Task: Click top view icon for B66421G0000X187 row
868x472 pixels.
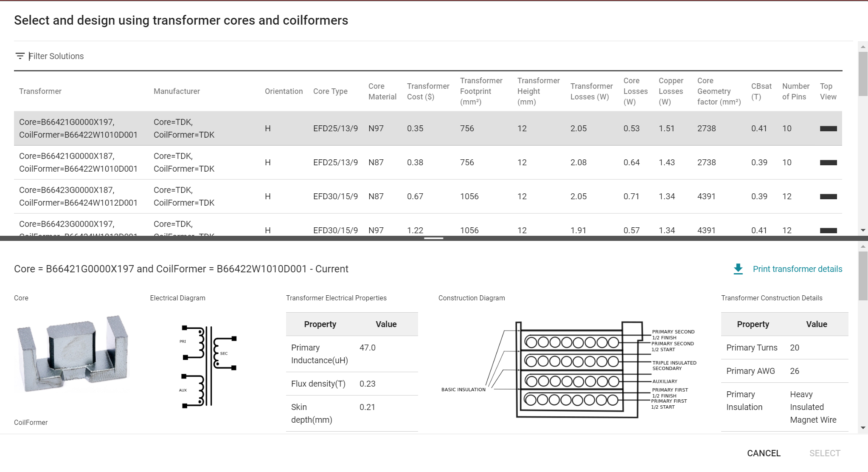Action: pyautogui.click(x=828, y=163)
